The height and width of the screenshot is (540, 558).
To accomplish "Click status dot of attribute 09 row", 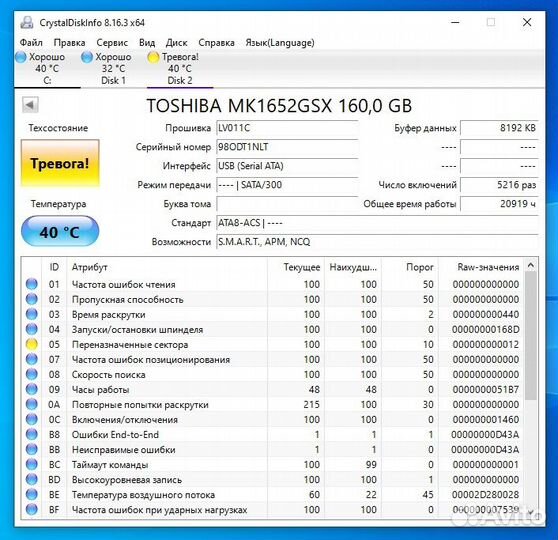I will pos(32,389).
